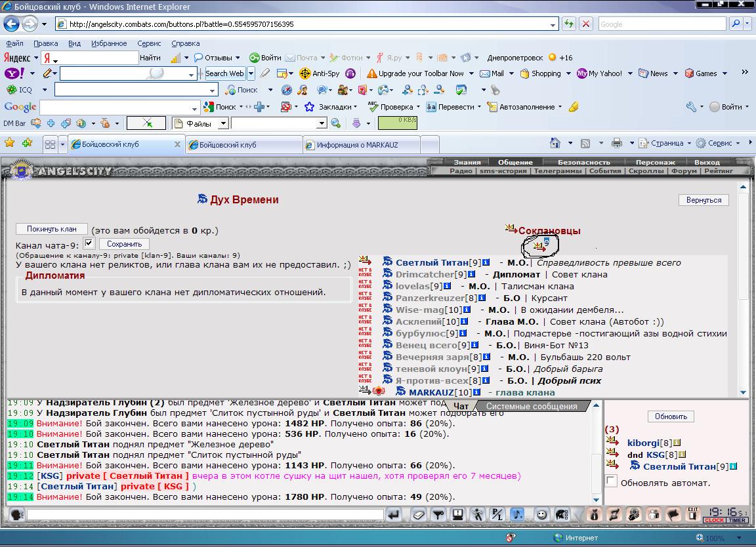Click the Quick Tabs grid icon
756x547 pixels.
coord(49,144)
